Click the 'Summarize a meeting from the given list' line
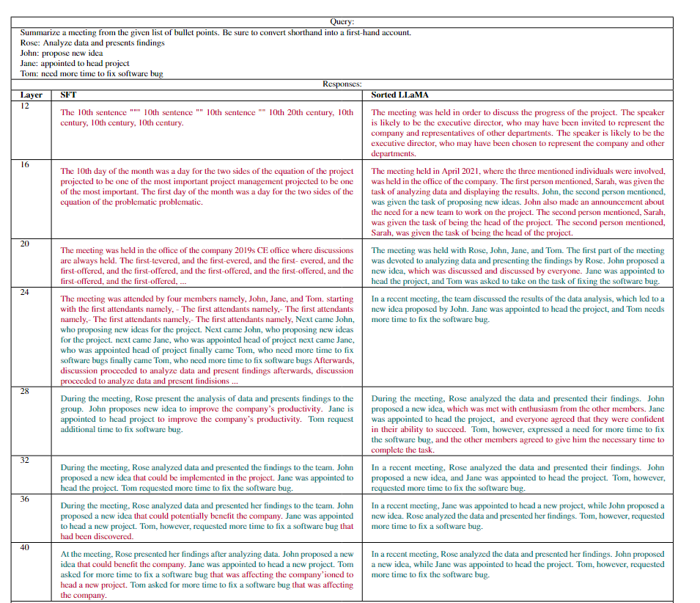 pos(215,32)
